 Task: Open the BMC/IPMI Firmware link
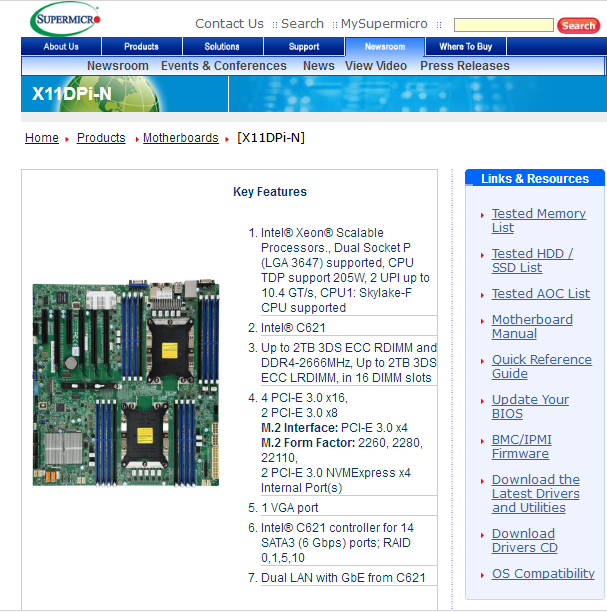pyautogui.click(x=522, y=447)
